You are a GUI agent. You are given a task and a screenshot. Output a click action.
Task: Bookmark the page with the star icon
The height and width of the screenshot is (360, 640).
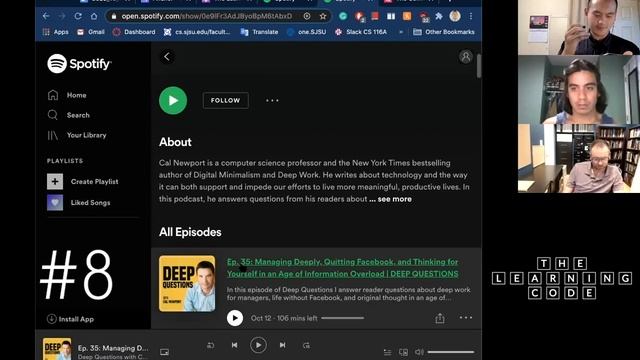(323, 16)
